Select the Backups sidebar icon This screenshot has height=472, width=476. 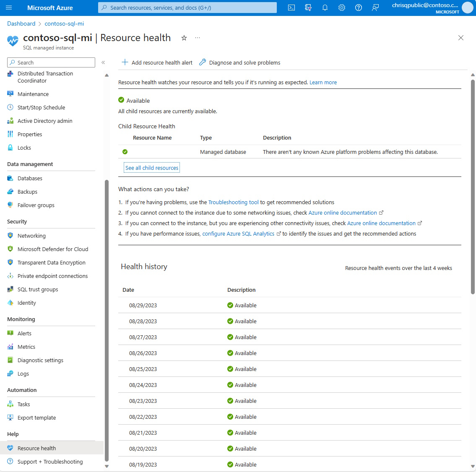click(10, 192)
